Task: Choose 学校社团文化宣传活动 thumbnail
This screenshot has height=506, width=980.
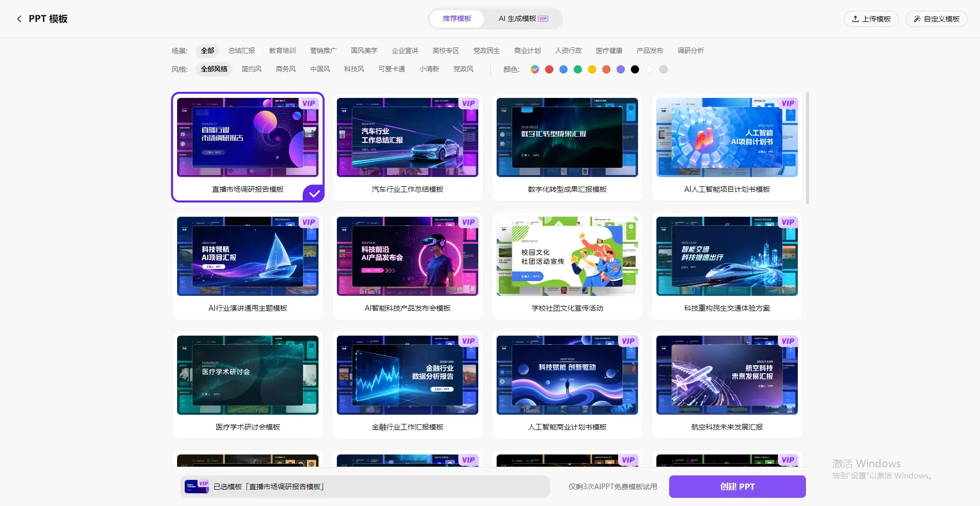Action: coord(567,257)
